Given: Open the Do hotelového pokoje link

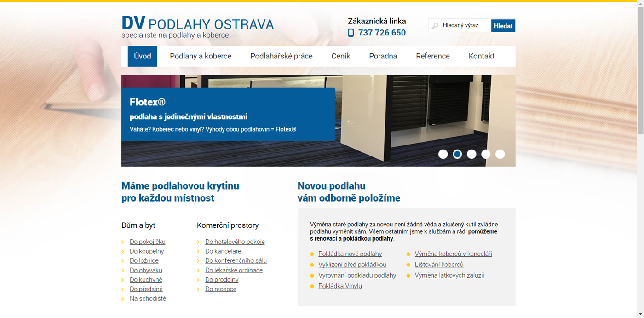Looking at the screenshot, I should coord(235,242).
